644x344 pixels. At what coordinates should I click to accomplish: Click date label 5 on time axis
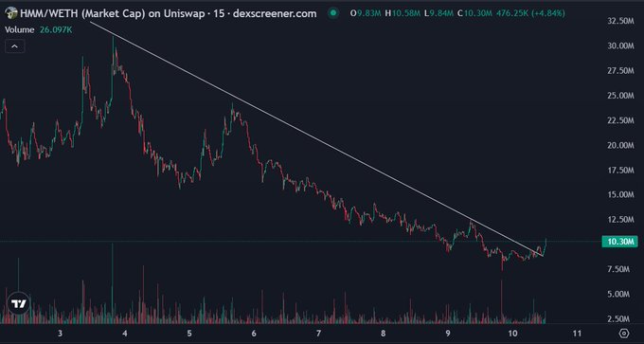point(189,333)
